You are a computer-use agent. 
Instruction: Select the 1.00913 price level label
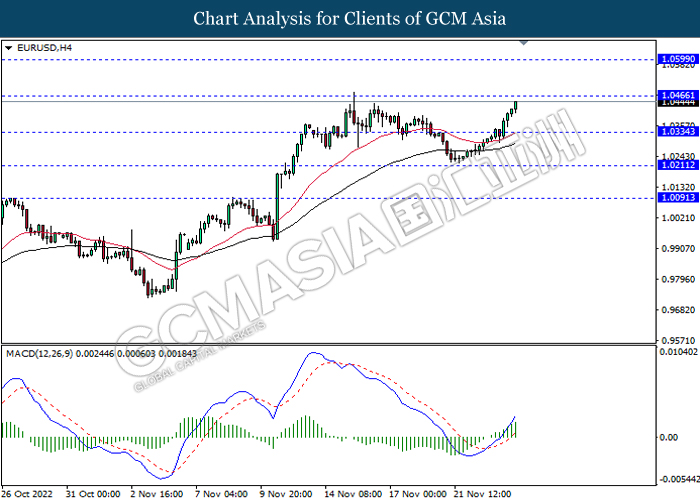tap(678, 197)
